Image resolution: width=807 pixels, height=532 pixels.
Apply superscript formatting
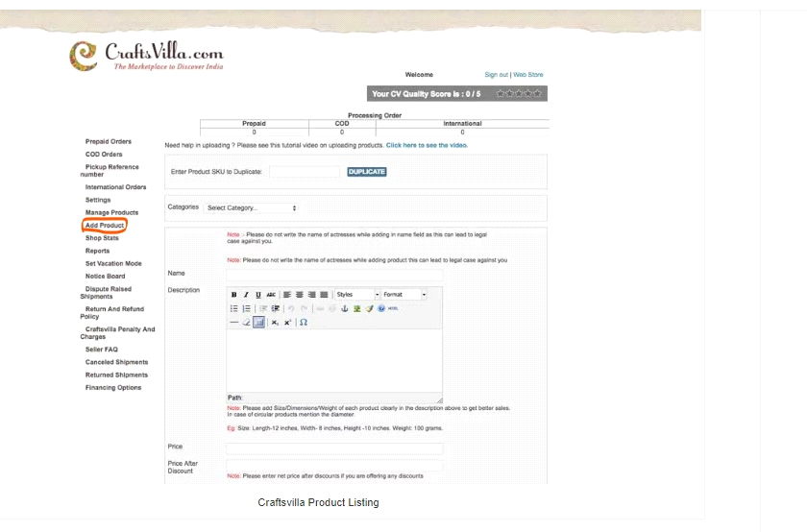pos(287,322)
